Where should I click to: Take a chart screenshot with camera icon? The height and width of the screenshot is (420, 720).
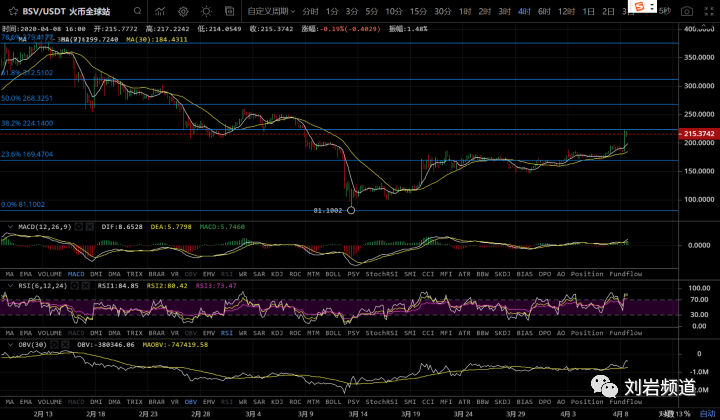pos(687,11)
